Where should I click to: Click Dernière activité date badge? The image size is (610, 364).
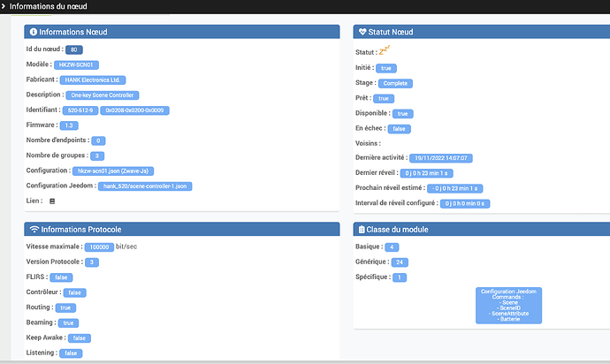pos(441,158)
